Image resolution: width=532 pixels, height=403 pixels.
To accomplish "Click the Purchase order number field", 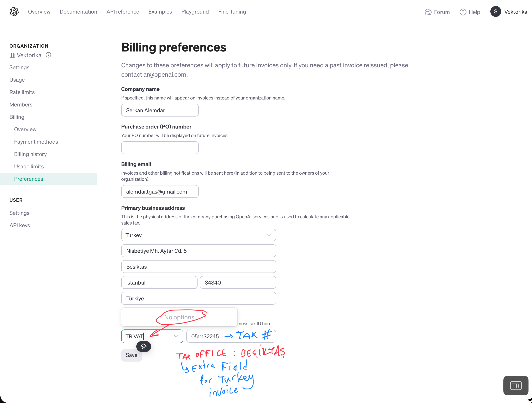I will coord(160,148).
